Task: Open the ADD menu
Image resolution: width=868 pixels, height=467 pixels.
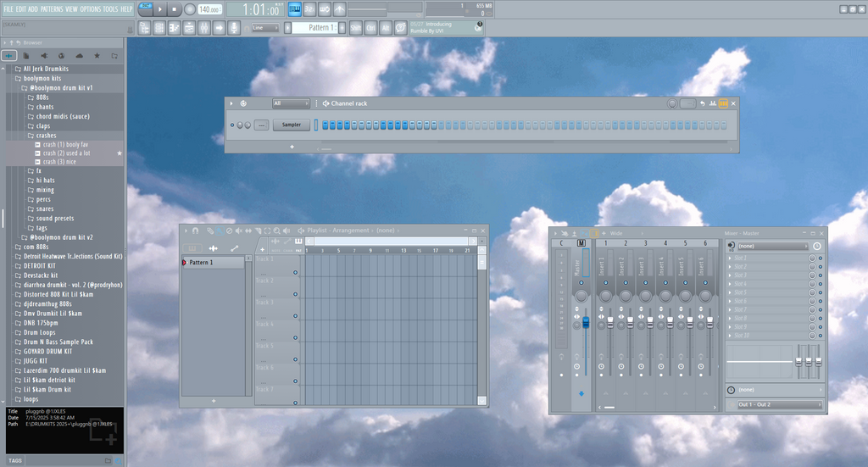Action: pos(33,9)
